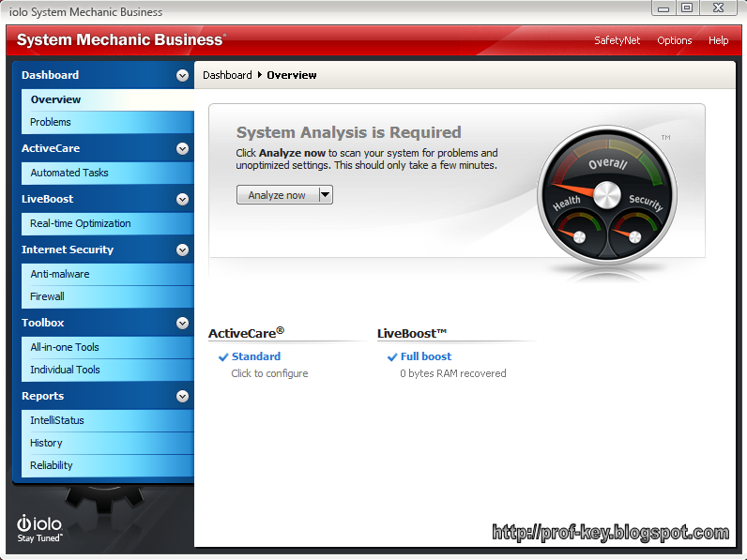
Task: Click the 'System Analysis is Required' heading
Action: [349, 132]
